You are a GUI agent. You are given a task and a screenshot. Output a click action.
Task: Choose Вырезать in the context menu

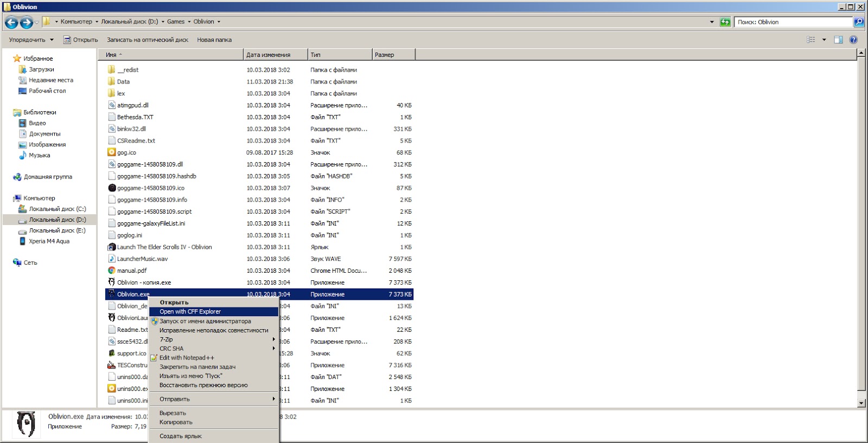pyautogui.click(x=213, y=413)
